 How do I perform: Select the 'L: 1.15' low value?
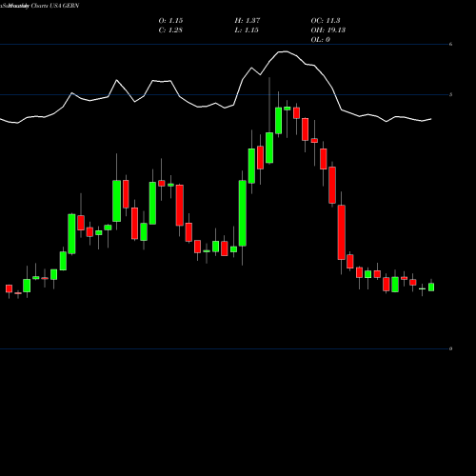247,30
